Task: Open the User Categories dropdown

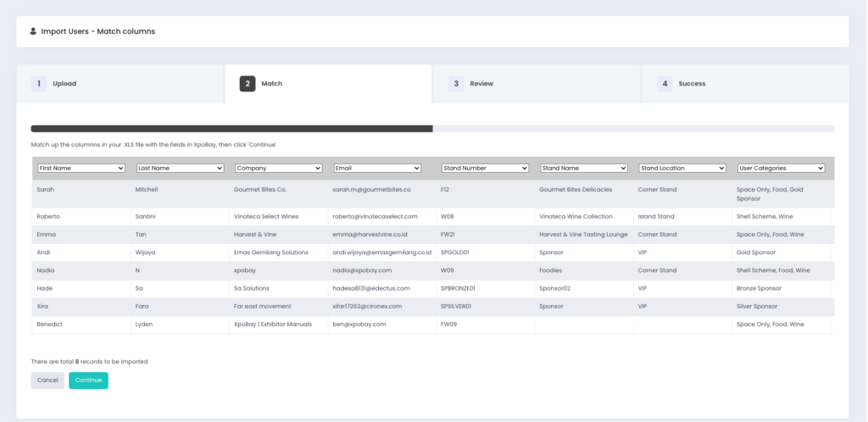Action: (781, 168)
